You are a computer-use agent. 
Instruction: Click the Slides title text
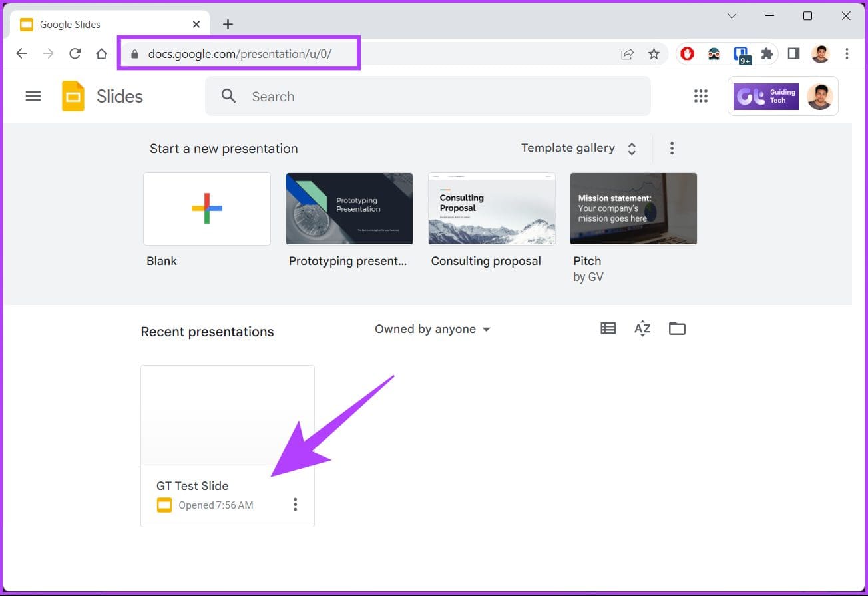[120, 96]
